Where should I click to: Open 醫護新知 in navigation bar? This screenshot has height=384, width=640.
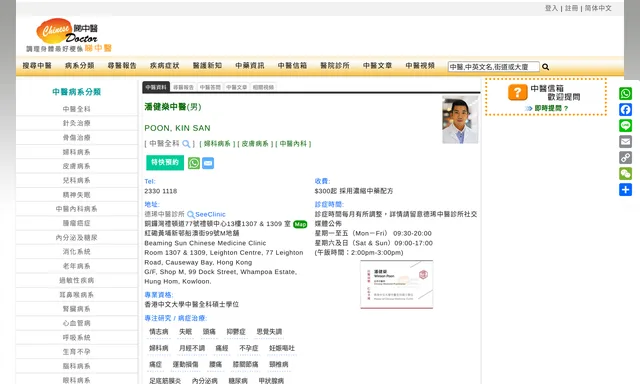pyautogui.click(x=207, y=66)
